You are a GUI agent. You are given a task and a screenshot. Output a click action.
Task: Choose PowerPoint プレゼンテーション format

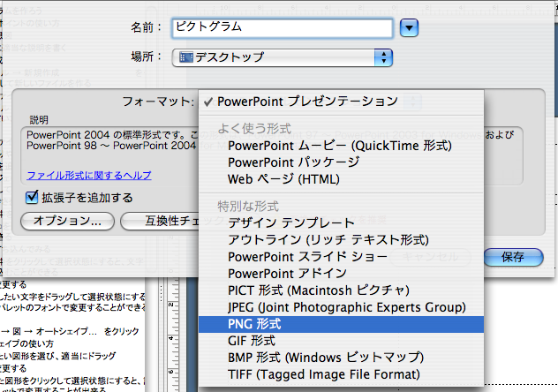pyautogui.click(x=341, y=102)
